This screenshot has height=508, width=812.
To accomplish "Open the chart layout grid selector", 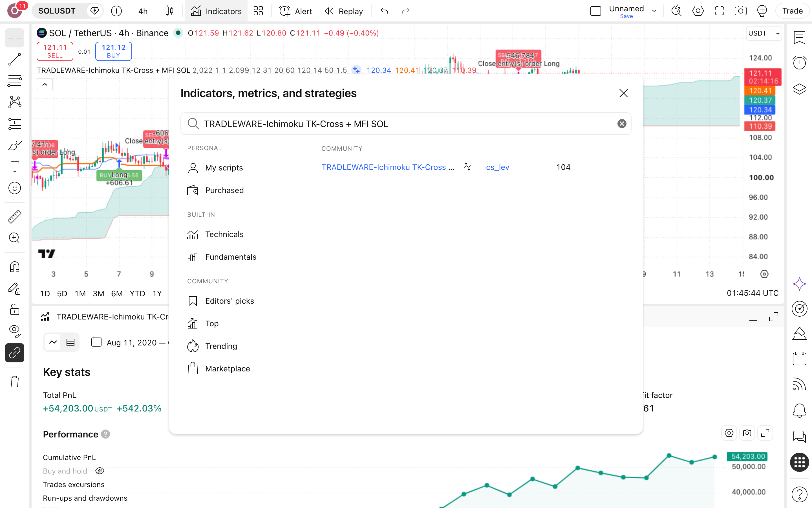I will (x=258, y=11).
